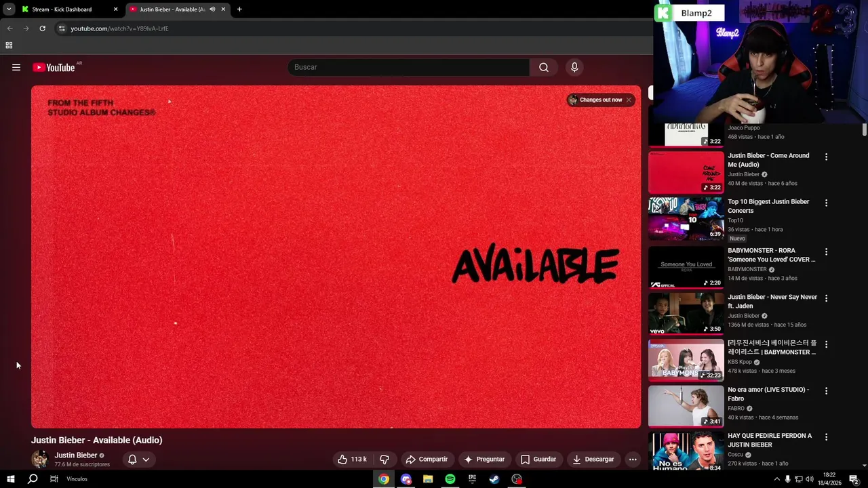Screen dimensions: 868x488
Task: View site information icon in address bar
Action: [61, 28]
